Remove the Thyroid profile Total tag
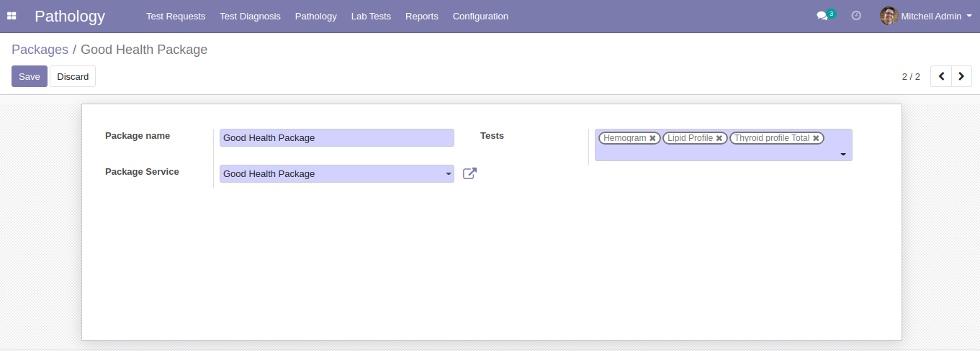The height and width of the screenshot is (351, 980). [x=816, y=138]
